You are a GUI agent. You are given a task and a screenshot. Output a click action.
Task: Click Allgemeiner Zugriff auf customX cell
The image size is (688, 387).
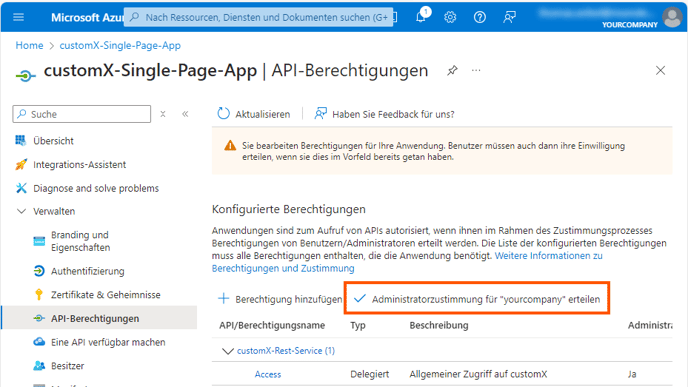click(x=478, y=374)
